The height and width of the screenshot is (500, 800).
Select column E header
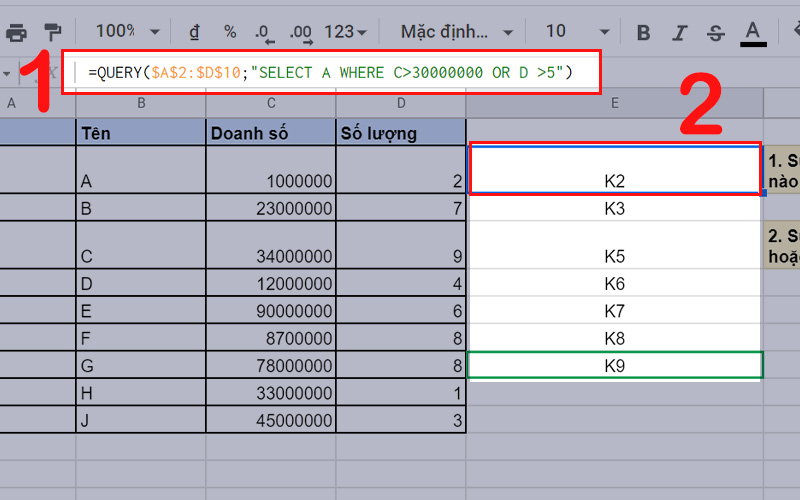click(x=614, y=103)
